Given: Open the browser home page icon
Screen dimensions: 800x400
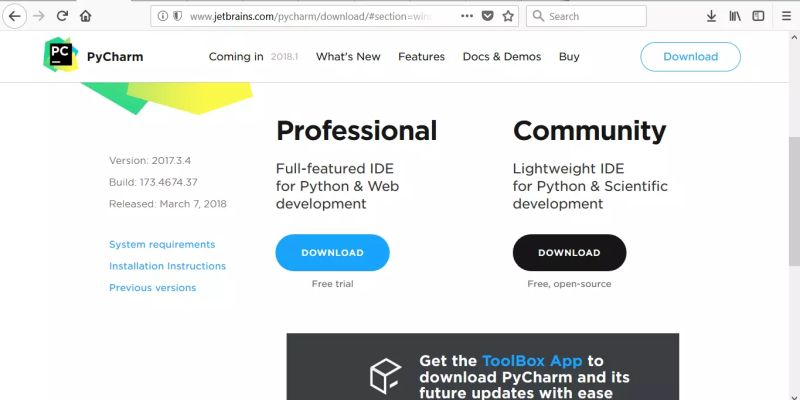Looking at the screenshot, I should tap(86, 16).
